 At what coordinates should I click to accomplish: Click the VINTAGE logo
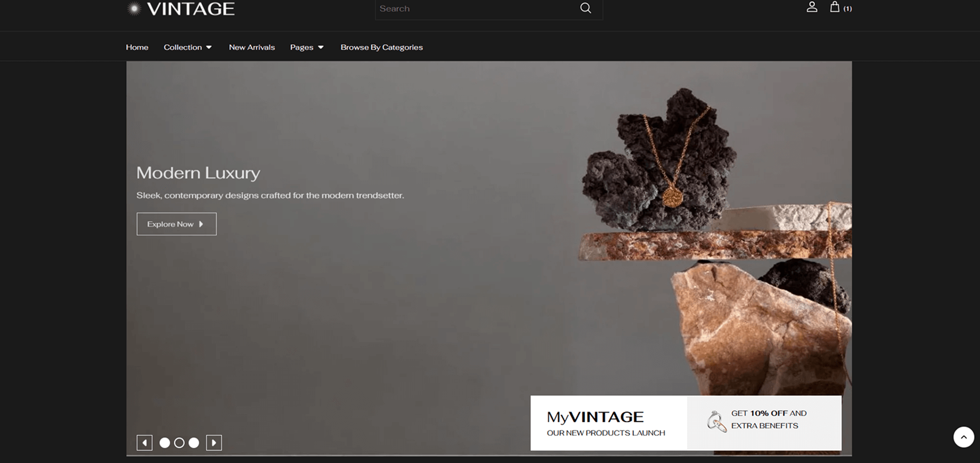pos(181,9)
